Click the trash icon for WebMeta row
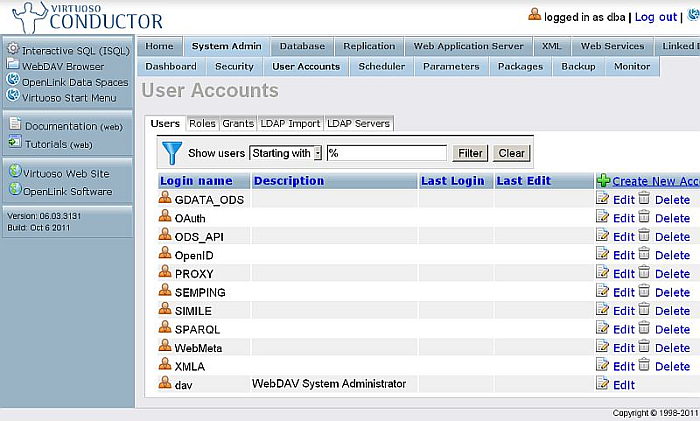The height and width of the screenshot is (421, 700). 644,346
